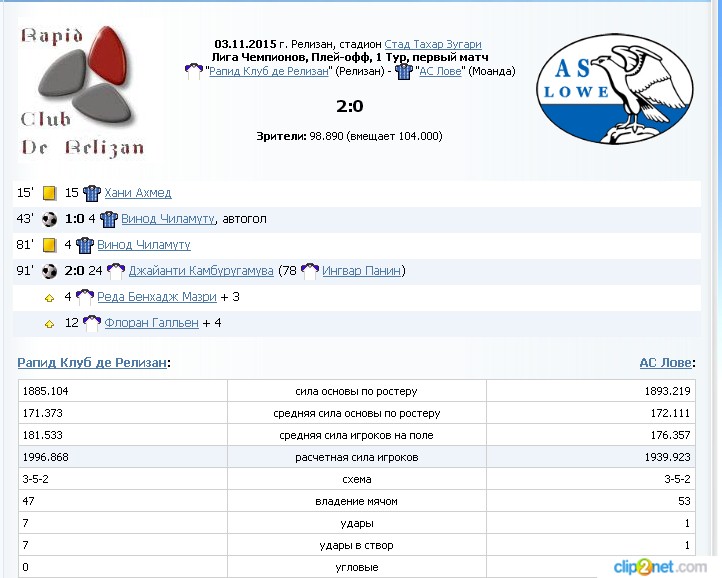Click the white shirt icon beside Флоран Галльен

pyautogui.click(x=92, y=323)
